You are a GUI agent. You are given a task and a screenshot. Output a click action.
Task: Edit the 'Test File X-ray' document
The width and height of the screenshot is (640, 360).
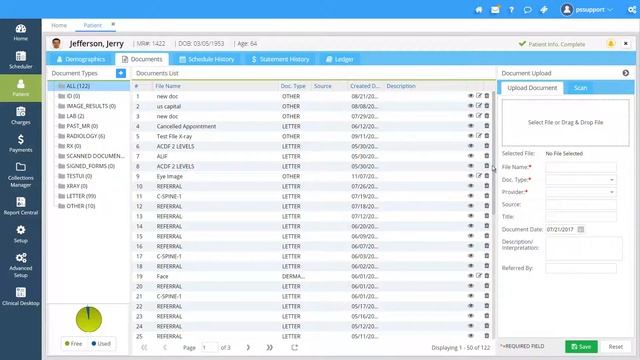[479, 136]
